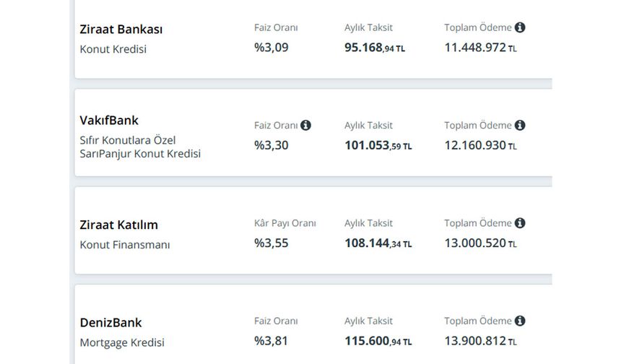This screenshot has width=621, height=364.
Task: Open info icon beside VakıfBank Toplam Ödeme
Action: 520,125
